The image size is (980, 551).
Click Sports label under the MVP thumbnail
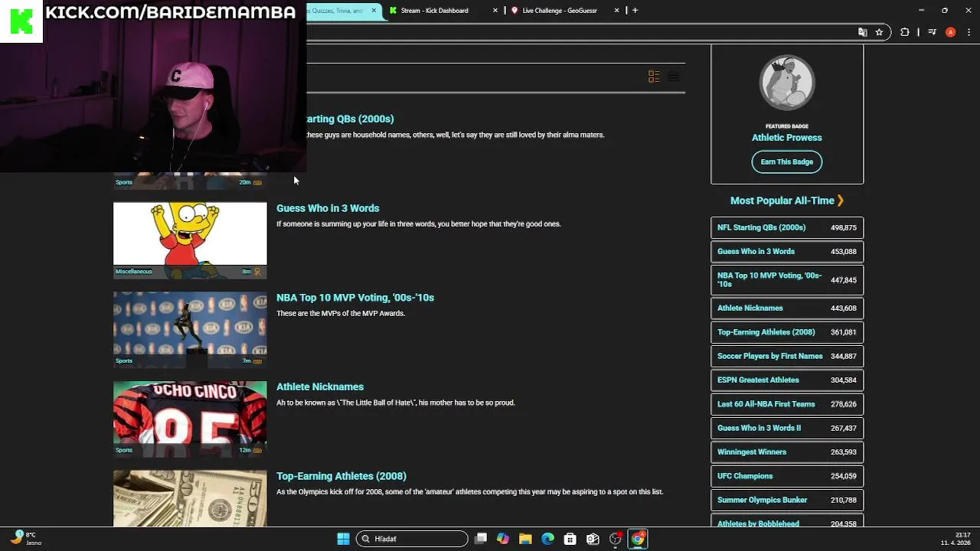click(124, 361)
